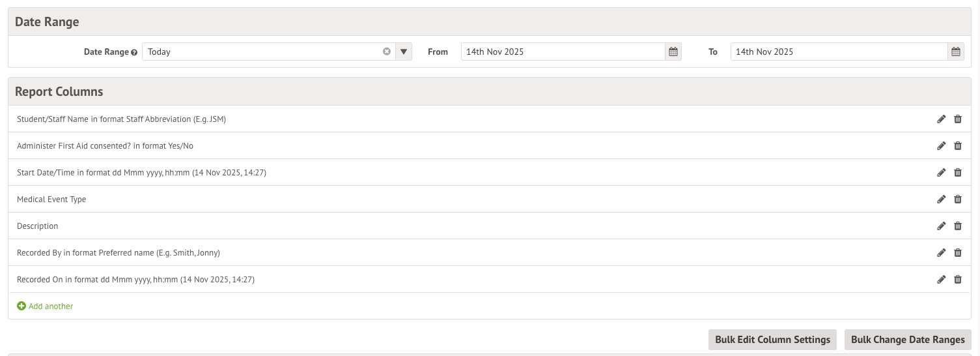Screen dimensions: 980x356
Task: Edit the Recorded By column
Action: [x=941, y=253]
